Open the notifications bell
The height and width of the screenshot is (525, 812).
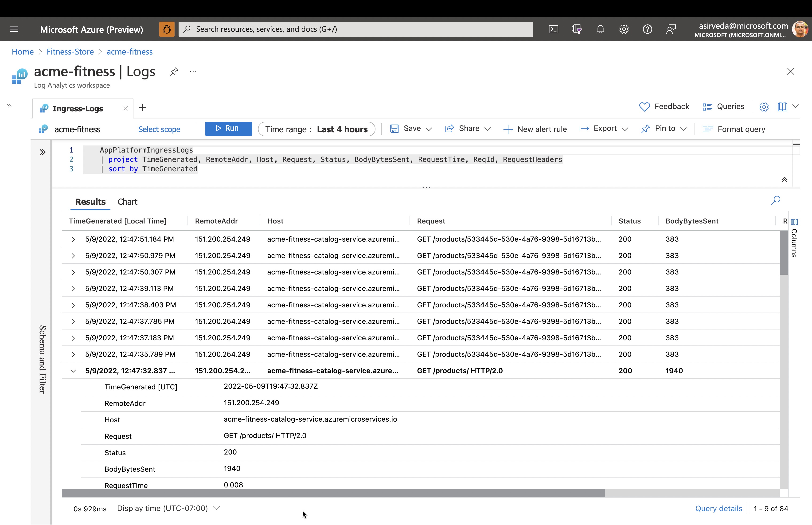[x=600, y=29]
